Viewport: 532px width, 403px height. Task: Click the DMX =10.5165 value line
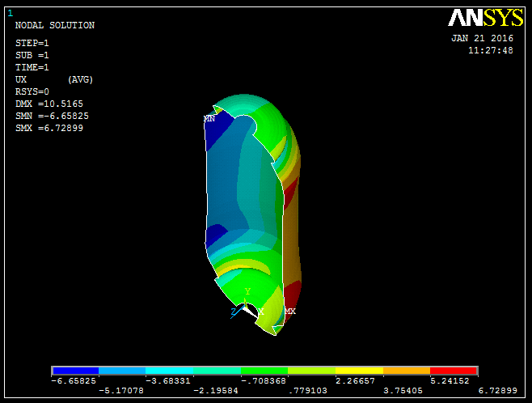49,104
